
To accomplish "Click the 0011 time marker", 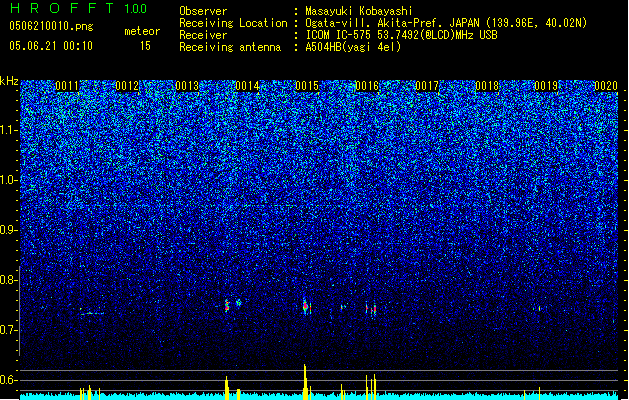I will pyautogui.click(x=67, y=86).
